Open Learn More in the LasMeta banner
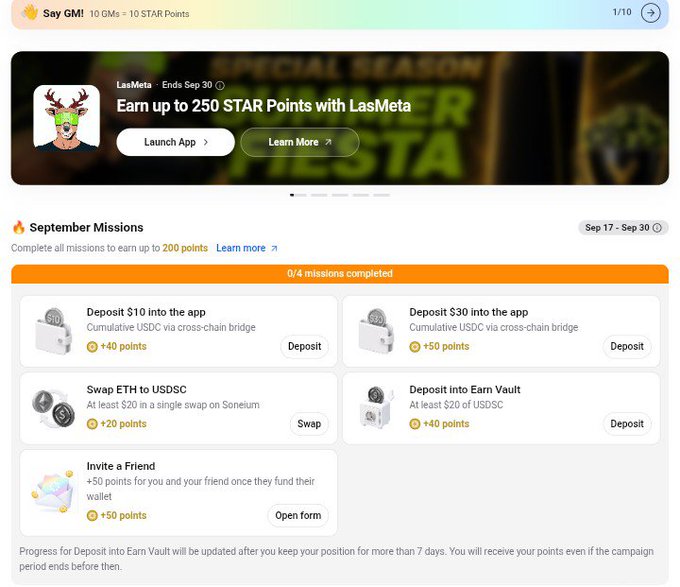The image size is (680, 587). coord(300,142)
